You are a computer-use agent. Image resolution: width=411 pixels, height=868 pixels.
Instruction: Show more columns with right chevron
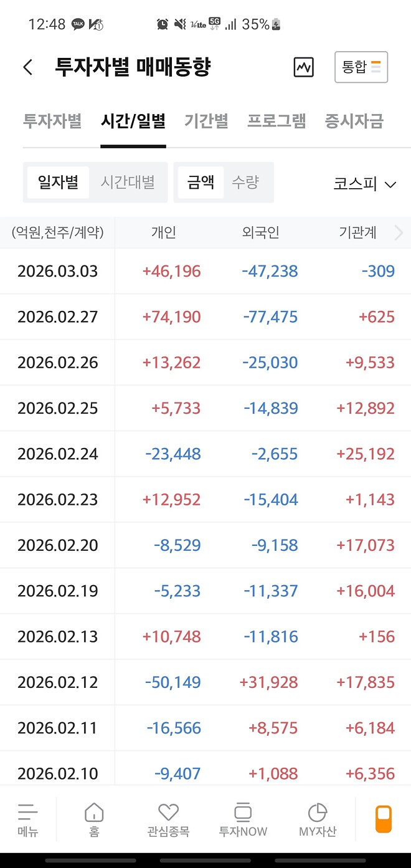click(399, 233)
